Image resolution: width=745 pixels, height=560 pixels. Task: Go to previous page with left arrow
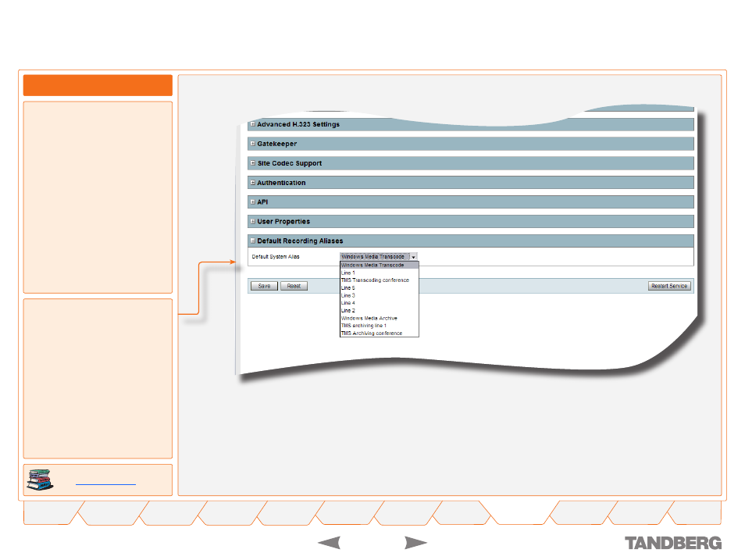[x=330, y=542]
